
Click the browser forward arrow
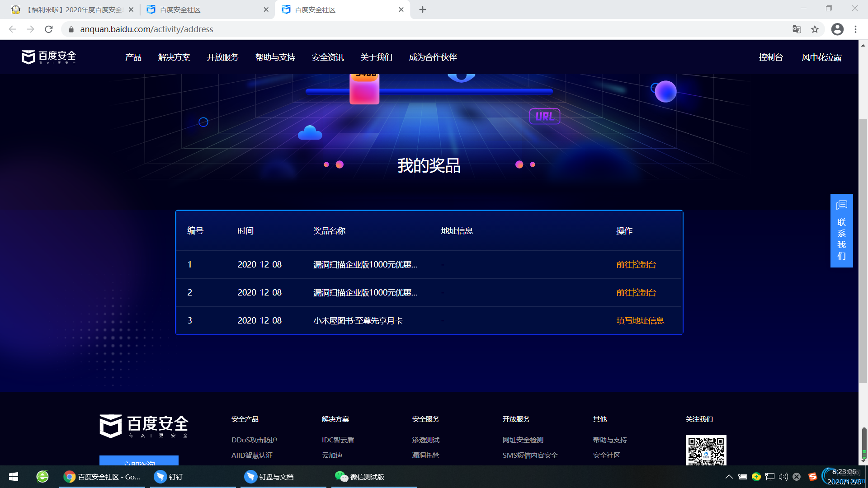[30, 29]
